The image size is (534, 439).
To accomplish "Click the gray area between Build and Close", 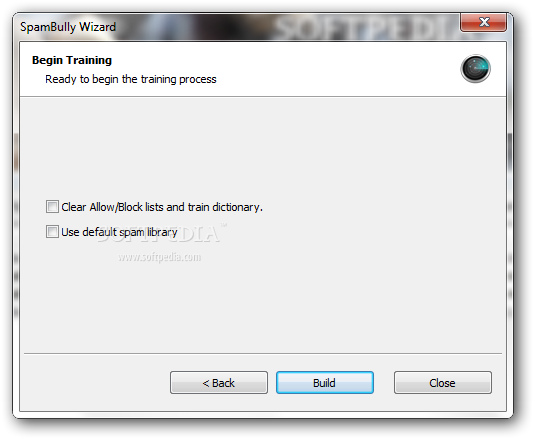I will [x=384, y=383].
